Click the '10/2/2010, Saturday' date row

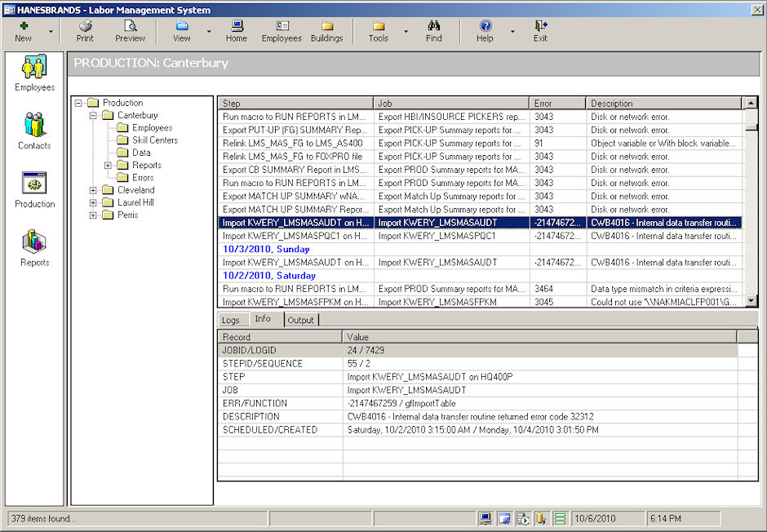coord(480,275)
